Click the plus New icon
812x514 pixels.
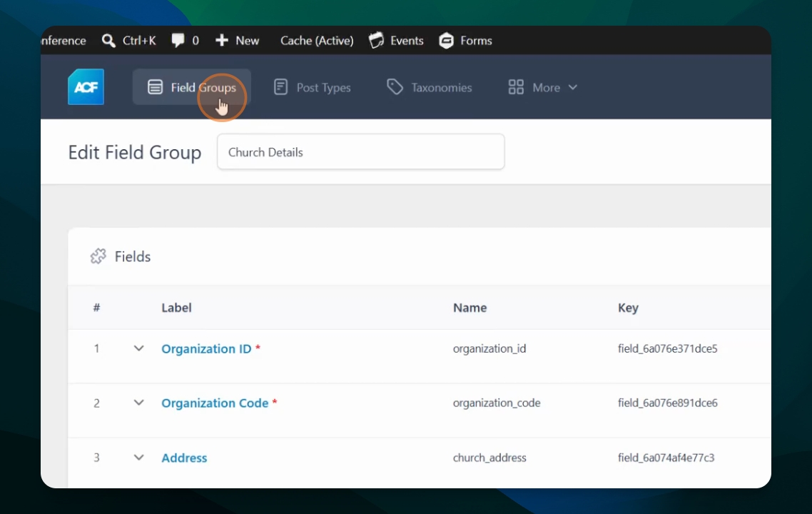tap(222, 41)
